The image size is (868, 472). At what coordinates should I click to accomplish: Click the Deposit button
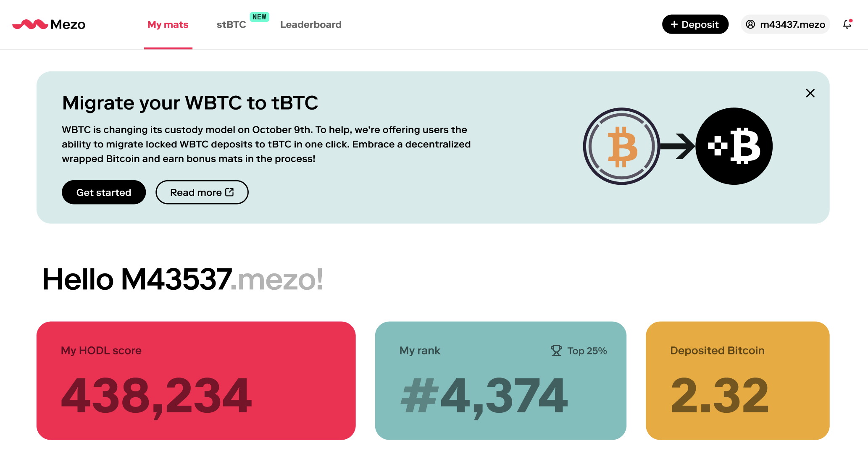click(695, 24)
